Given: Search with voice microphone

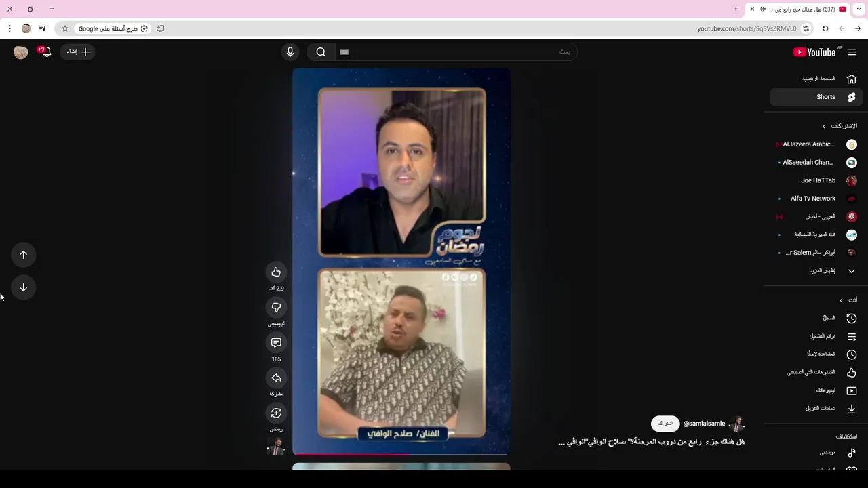Looking at the screenshot, I should tap(290, 52).
